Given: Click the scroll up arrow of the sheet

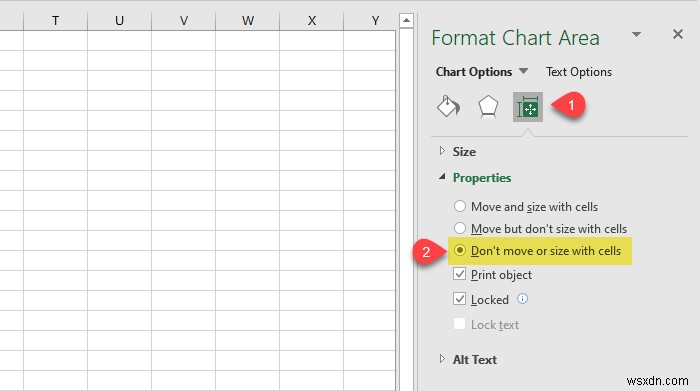Looking at the screenshot, I should coord(406,21).
